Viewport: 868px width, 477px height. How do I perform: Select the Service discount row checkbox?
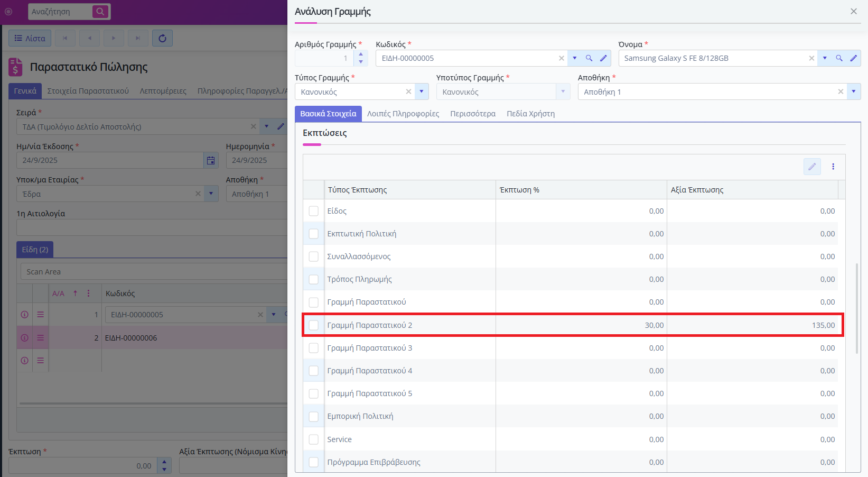pos(314,439)
